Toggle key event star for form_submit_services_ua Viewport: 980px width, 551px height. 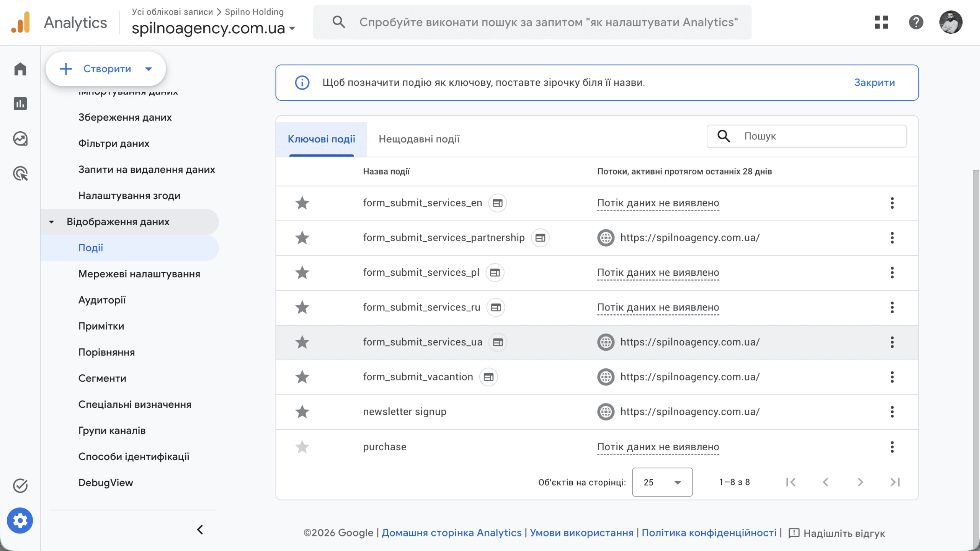coord(302,342)
